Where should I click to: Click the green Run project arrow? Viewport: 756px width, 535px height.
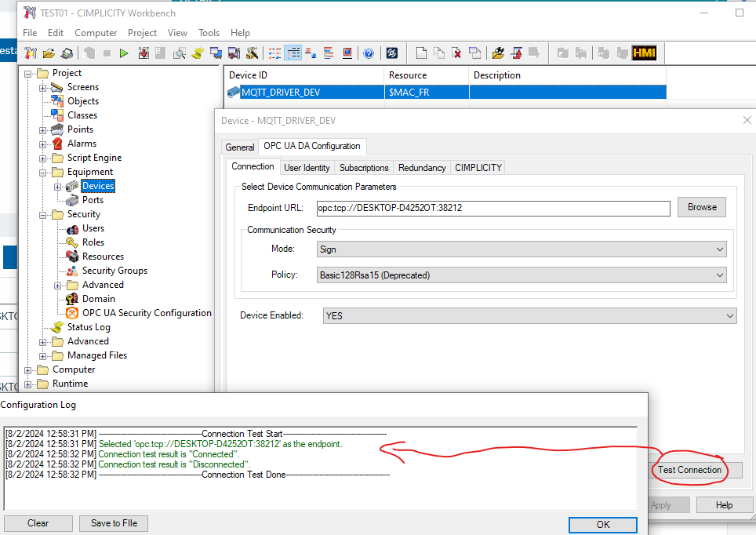[x=124, y=53]
